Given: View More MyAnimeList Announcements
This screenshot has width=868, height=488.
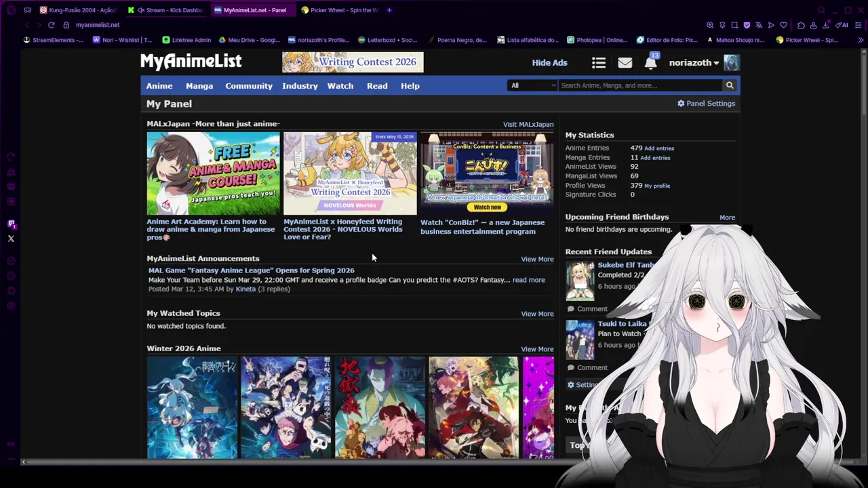Looking at the screenshot, I should 537,259.
